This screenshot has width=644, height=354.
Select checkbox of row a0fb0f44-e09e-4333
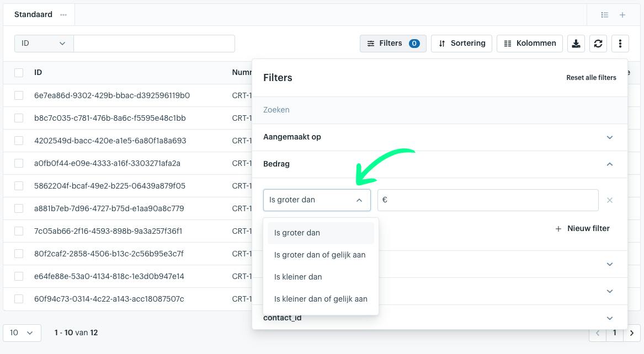19,163
